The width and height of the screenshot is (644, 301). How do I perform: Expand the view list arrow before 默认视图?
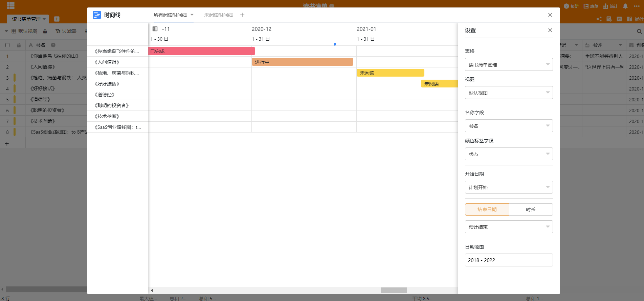pos(6,31)
